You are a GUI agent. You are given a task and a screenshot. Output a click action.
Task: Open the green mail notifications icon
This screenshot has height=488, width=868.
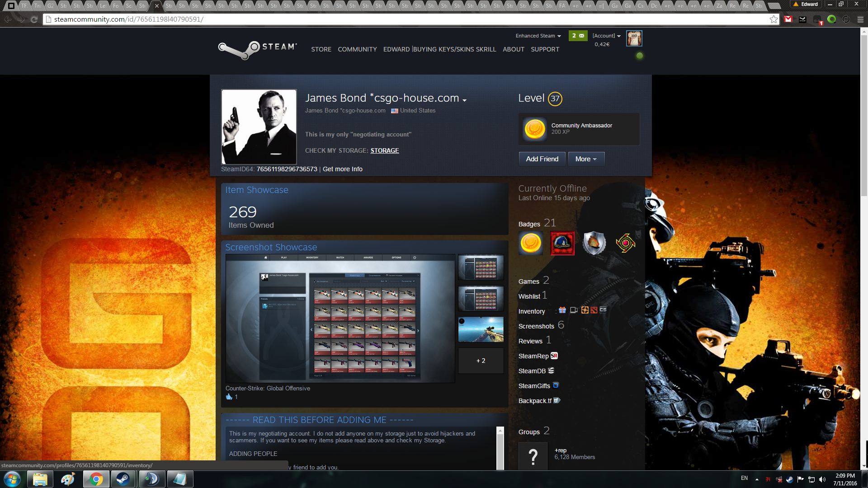[578, 36]
